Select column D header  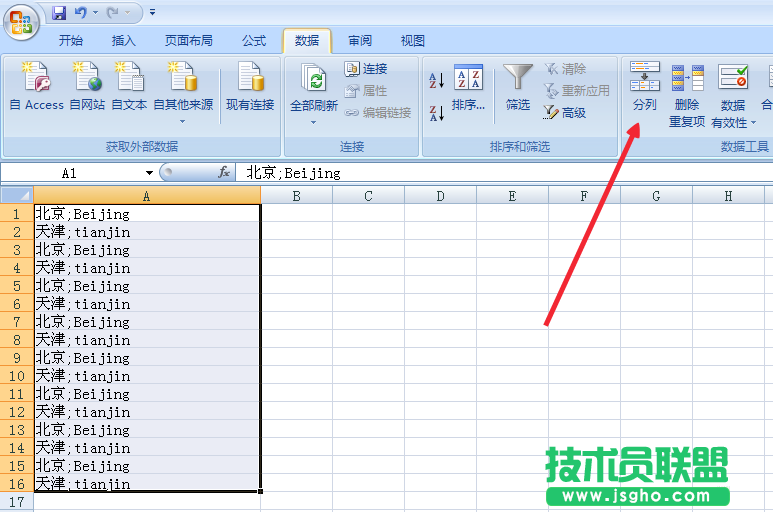click(441, 196)
